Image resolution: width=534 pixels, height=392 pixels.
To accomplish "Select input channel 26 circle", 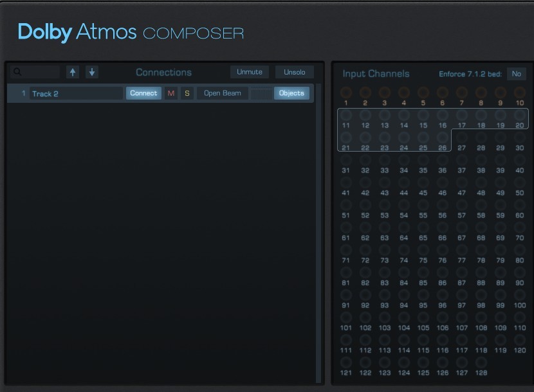I will click(443, 138).
